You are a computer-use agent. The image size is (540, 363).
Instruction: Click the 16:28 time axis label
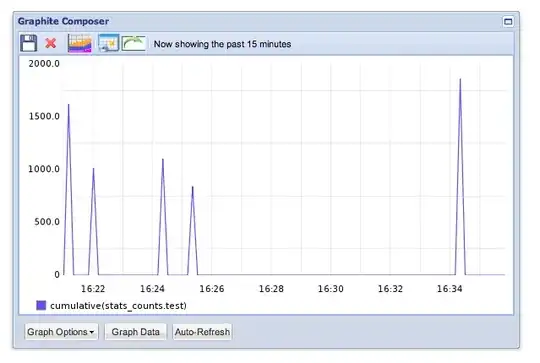click(x=271, y=289)
